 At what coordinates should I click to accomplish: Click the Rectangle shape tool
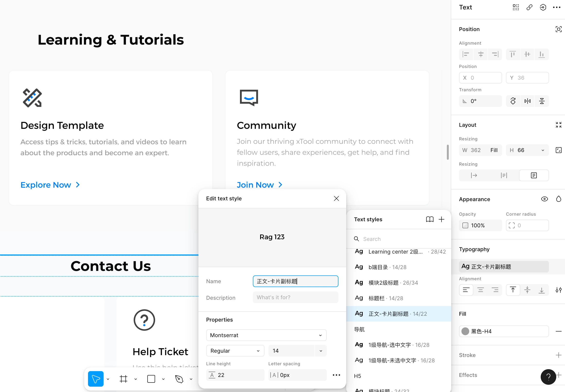pos(151,379)
